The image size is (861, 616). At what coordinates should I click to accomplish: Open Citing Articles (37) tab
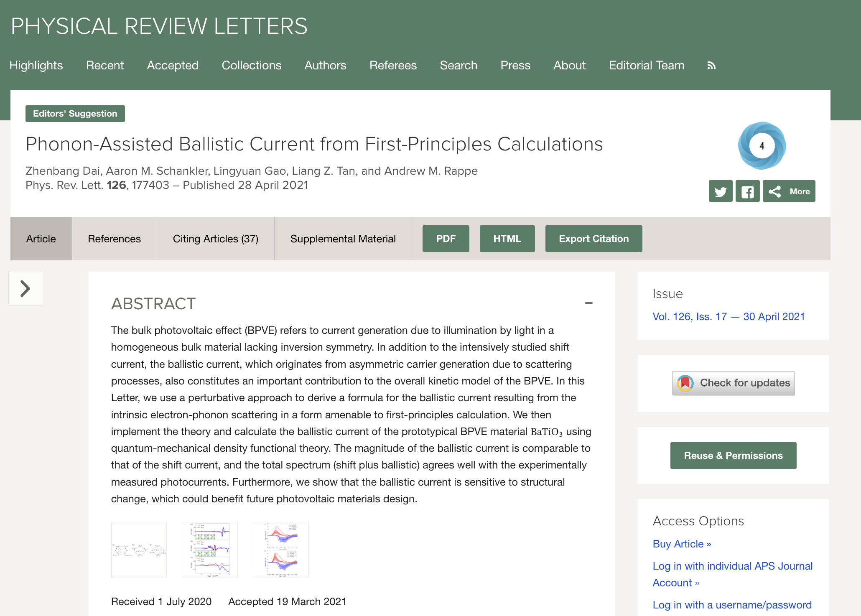[x=215, y=239]
